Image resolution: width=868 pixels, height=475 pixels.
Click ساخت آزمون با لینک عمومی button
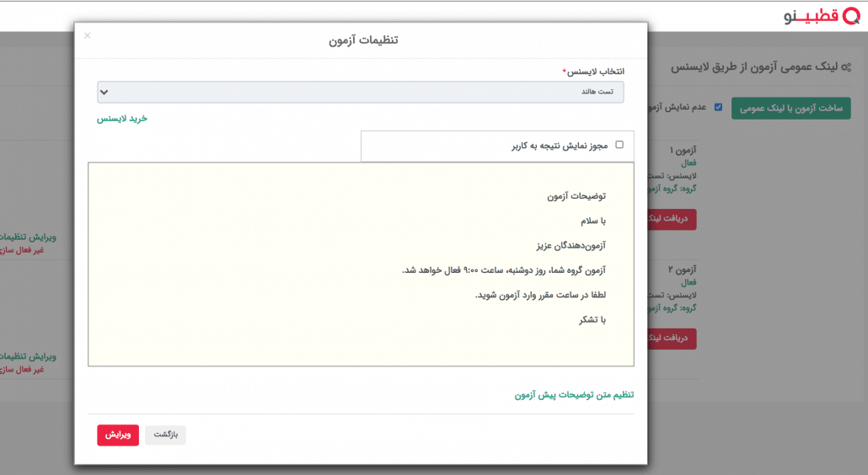click(x=790, y=108)
